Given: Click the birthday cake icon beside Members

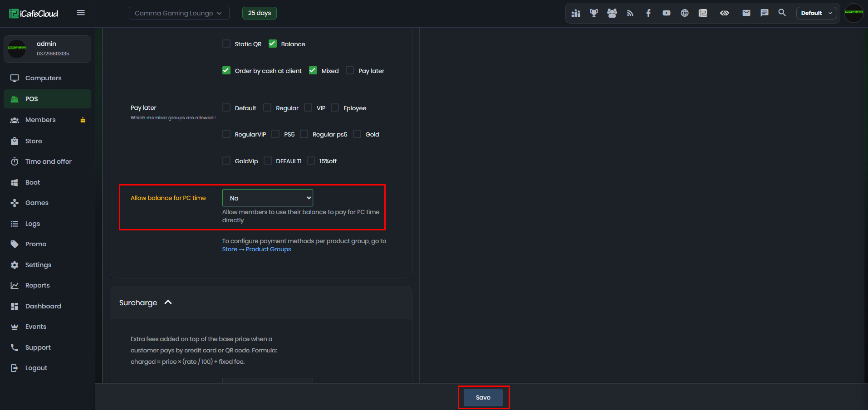Looking at the screenshot, I should coord(83,120).
